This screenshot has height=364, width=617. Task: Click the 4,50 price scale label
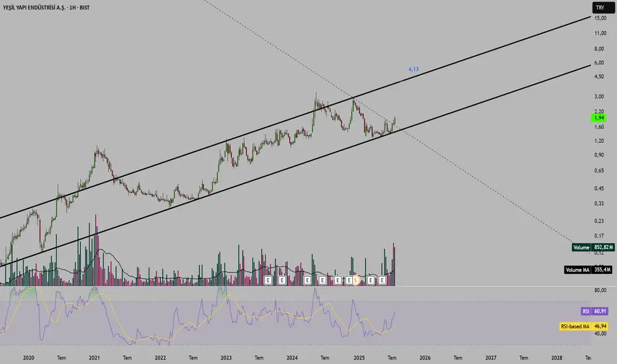click(x=599, y=76)
